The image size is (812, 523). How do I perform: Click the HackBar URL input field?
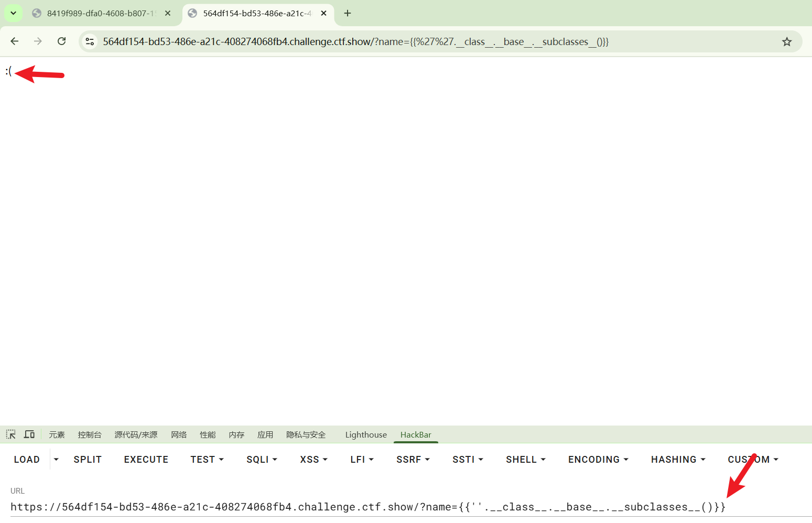(367, 507)
